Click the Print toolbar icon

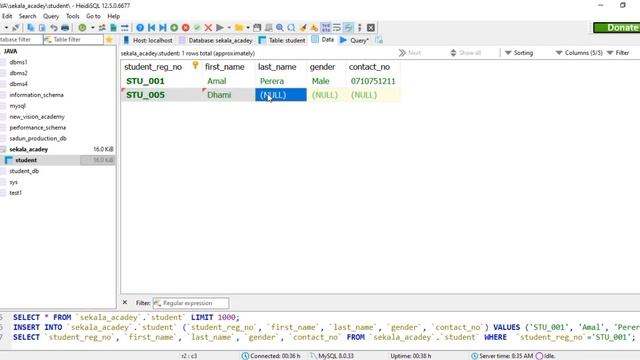click(65, 28)
